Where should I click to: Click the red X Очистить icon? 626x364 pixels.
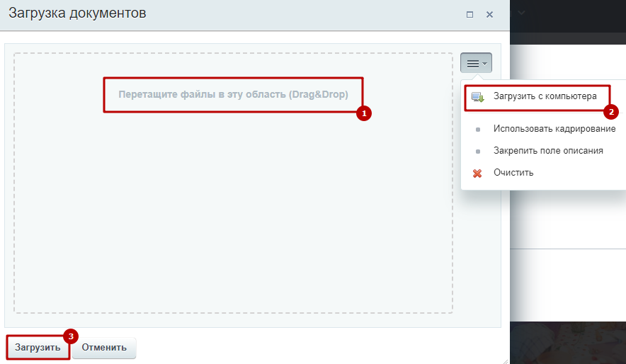tap(477, 173)
